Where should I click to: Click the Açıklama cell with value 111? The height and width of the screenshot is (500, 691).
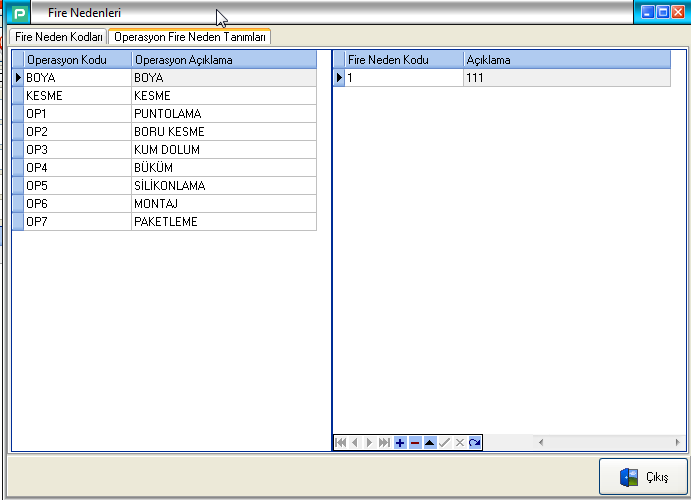click(x=566, y=78)
